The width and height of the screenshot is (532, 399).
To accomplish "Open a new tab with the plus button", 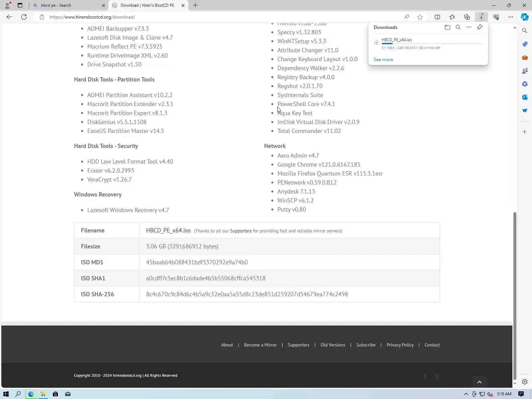I will 196,5.
